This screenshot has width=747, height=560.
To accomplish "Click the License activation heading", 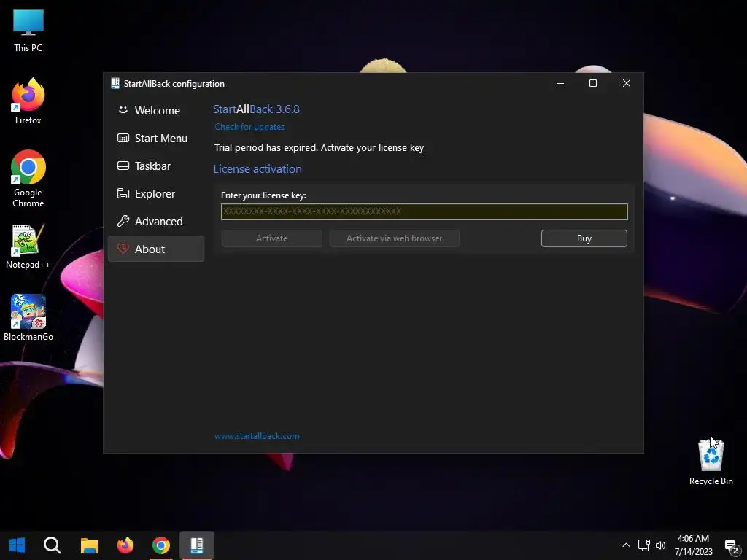I will pyautogui.click(x=258, y=169).
